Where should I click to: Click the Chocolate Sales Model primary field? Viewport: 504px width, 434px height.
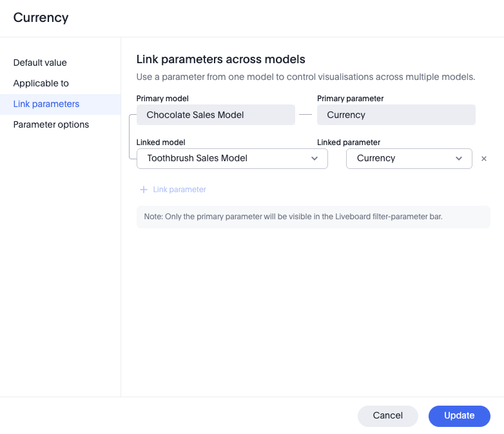pyautogui.click(x=215, y=115)
